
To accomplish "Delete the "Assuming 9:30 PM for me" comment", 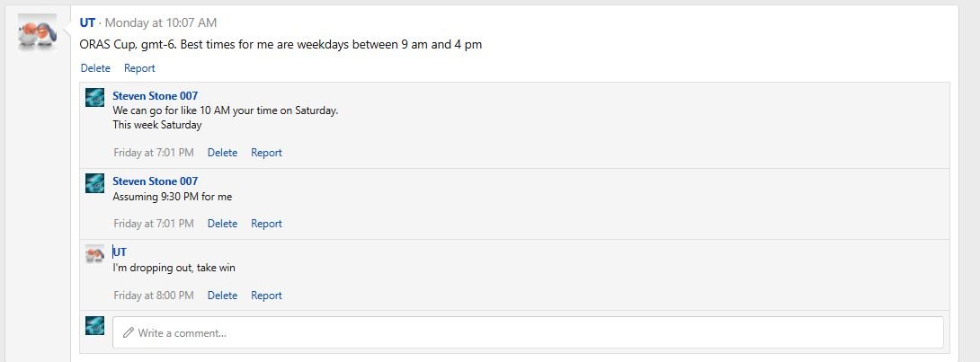I will [222, 224].
